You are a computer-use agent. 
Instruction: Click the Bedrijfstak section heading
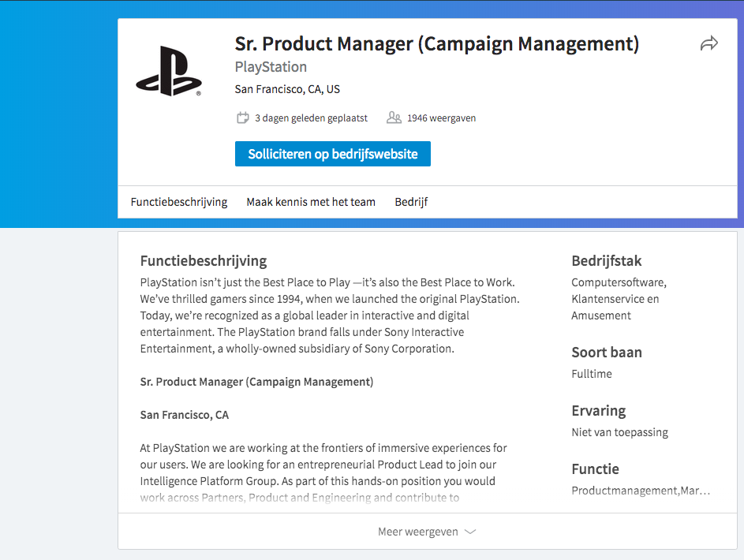(607, 261)
